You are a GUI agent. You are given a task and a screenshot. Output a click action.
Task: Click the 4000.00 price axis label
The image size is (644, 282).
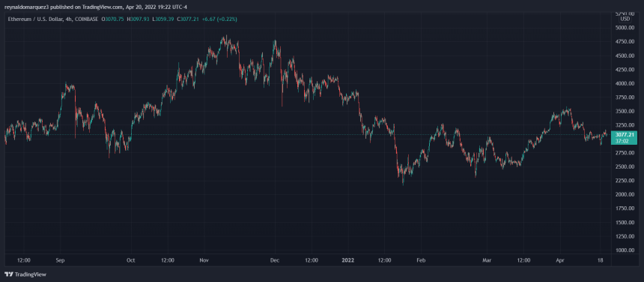point(625,83)
